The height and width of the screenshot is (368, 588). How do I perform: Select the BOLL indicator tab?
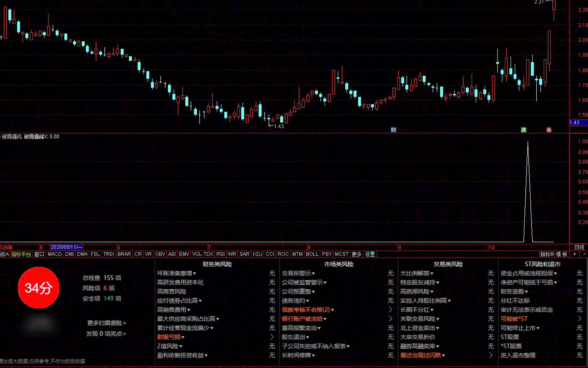[x=312, y=254]
